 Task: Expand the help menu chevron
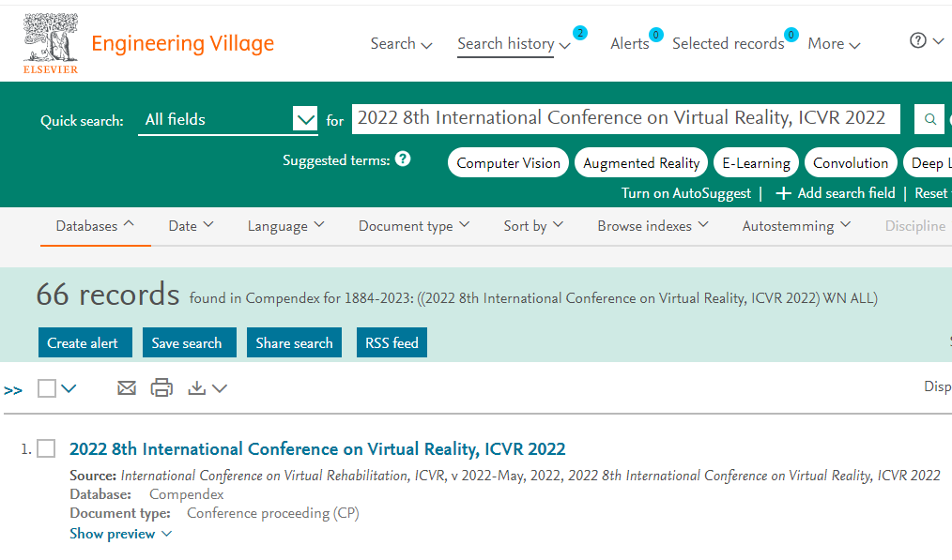tap(939, 41)
